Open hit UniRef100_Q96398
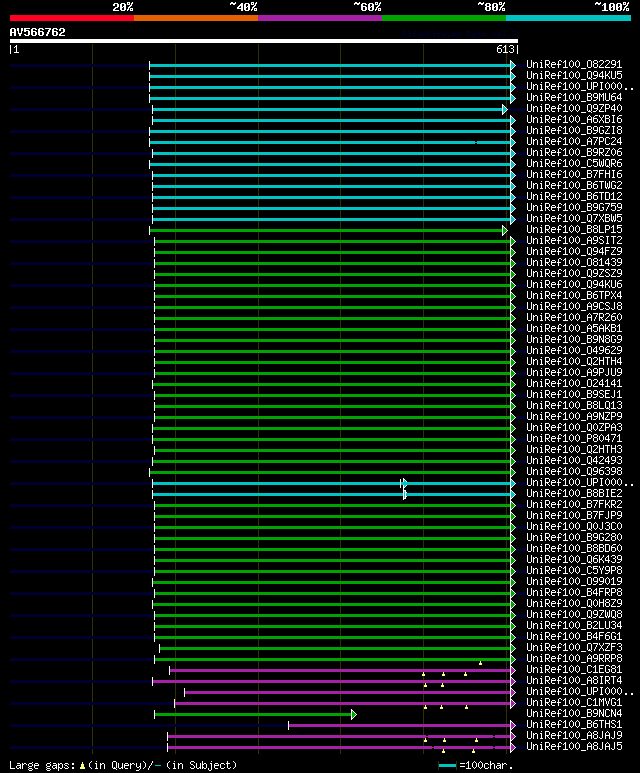This screenshot has width=640, height=773. point(574,471)
